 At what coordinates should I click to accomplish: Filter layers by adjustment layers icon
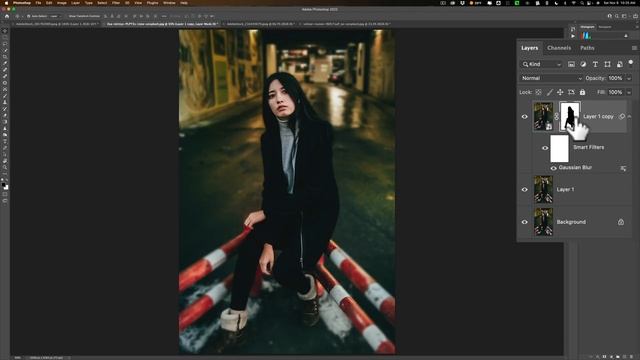(x=583, y=64)
